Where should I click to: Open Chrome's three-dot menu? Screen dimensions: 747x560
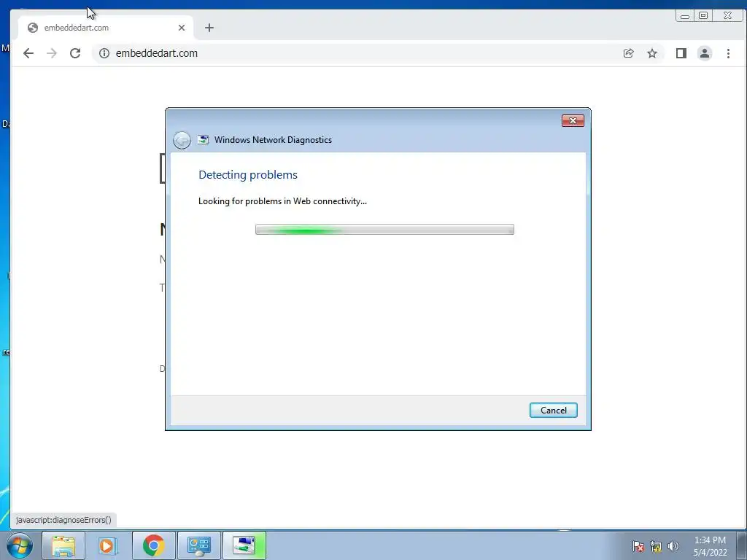pos(729,53)
